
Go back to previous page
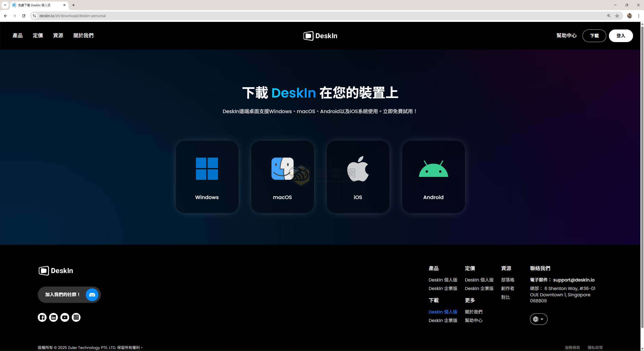(6, 16)
